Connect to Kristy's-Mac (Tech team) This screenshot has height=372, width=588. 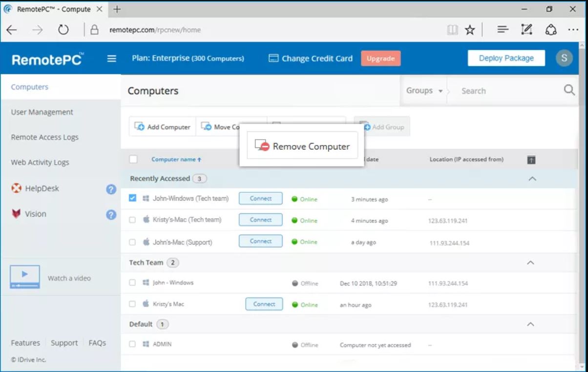261,220
